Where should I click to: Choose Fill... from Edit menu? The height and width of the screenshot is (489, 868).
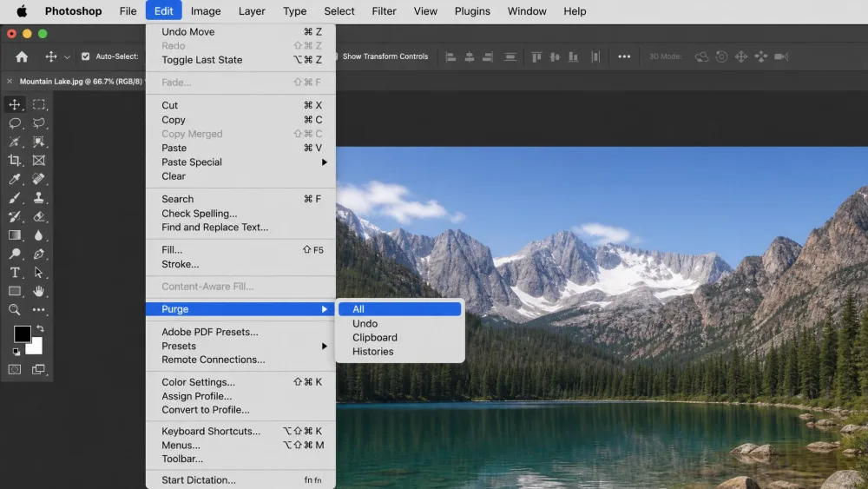click(241, 250)
